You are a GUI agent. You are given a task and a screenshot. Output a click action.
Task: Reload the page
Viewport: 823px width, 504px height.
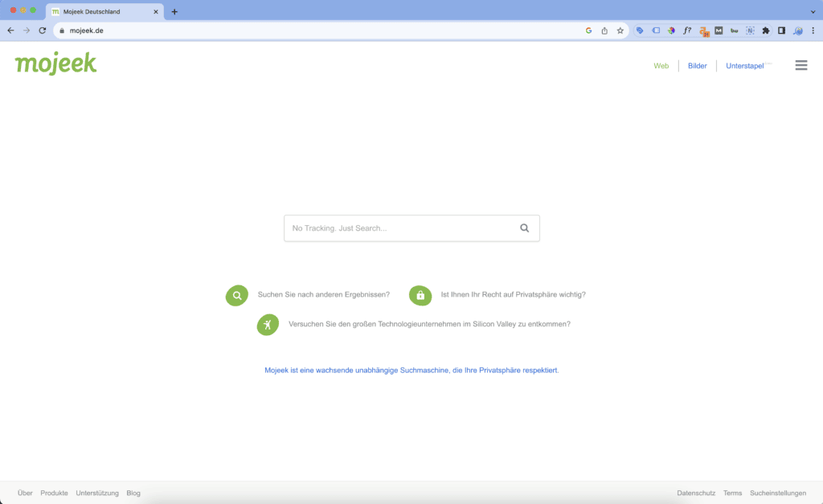point(43,31)
